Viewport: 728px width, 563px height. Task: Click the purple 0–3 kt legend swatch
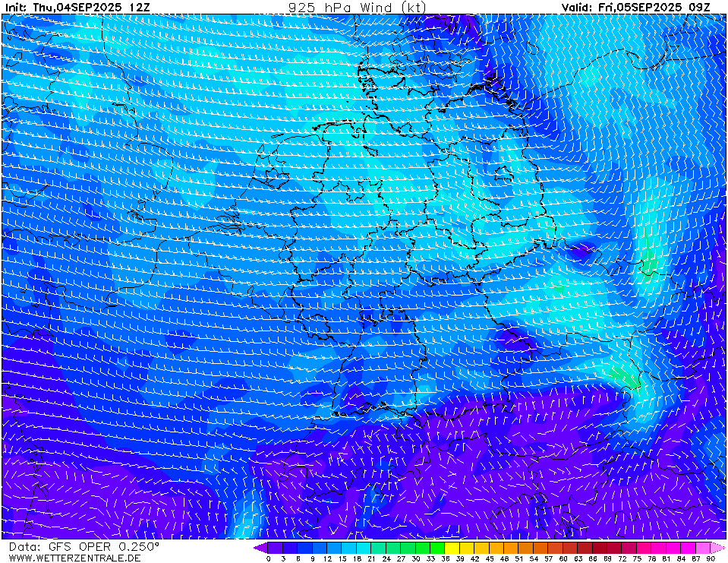tap(276, 548)
